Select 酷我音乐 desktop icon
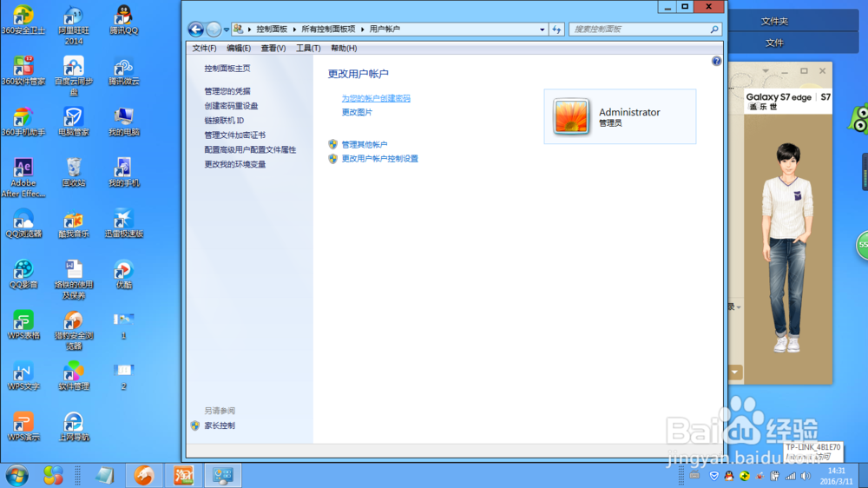This screenshot has height=488, width=868. 74,223
